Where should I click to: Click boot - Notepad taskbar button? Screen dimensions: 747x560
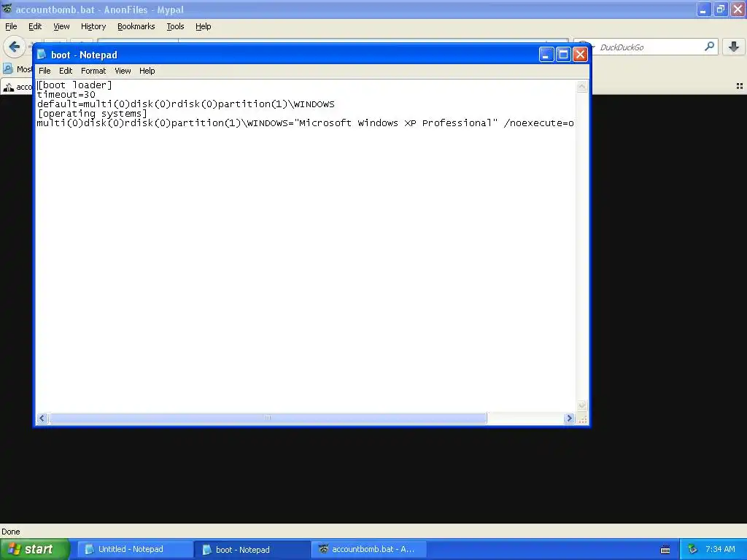pyautogui.click(x=252, y=549)
